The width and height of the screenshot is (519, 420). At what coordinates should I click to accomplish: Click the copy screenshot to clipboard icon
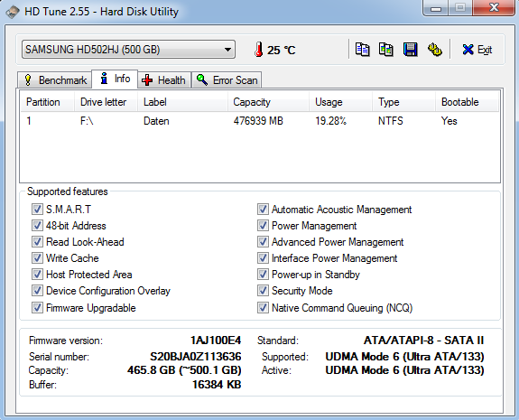click(385, 50)
